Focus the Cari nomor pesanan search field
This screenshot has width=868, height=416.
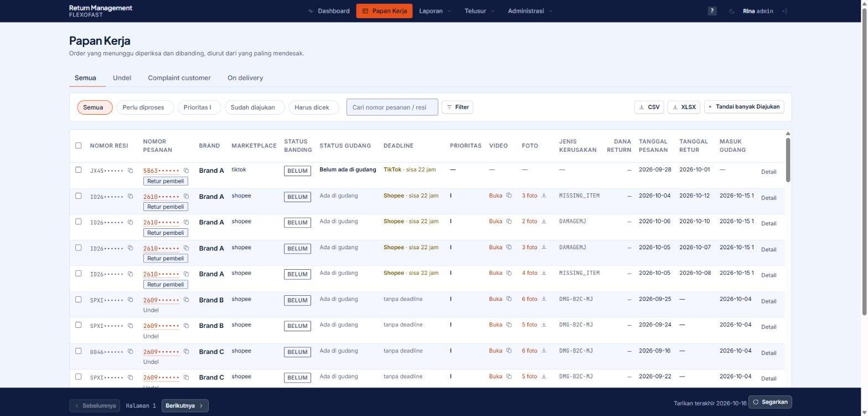(x=392, y=107)
